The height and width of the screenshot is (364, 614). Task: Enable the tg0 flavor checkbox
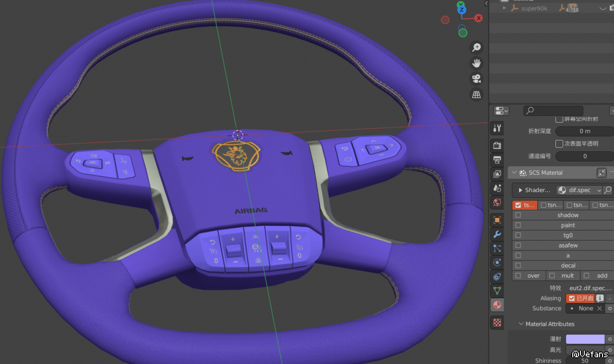(x=518, y=235)
